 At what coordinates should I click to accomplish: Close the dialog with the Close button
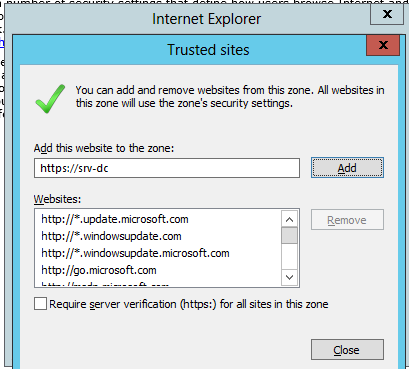coord(347,350)
